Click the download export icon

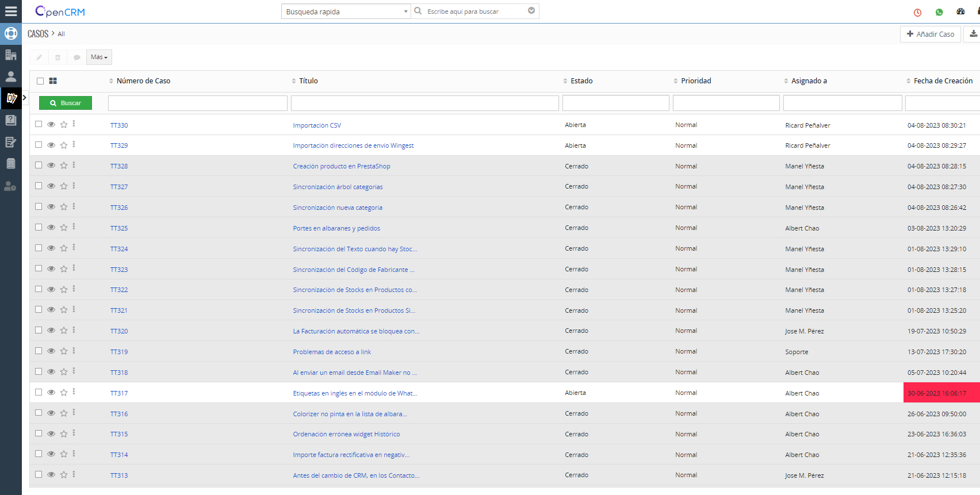pyautogui.click(x=974, y=34)
